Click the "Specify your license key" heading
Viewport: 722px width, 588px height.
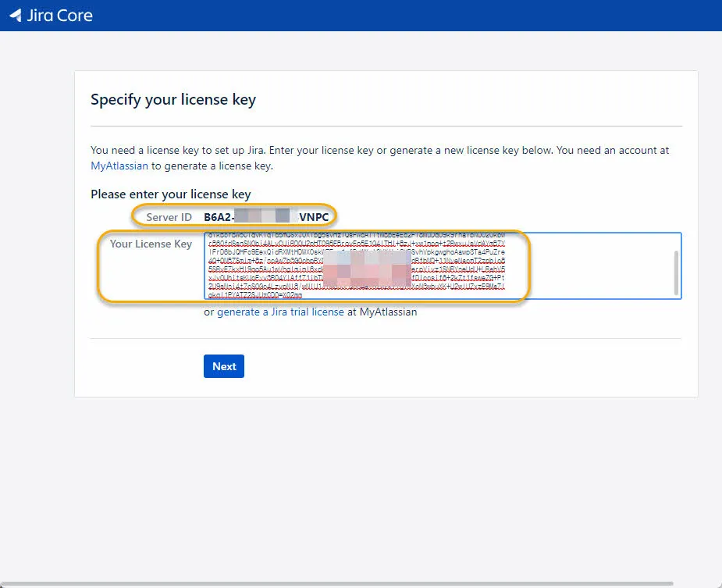pos(173,99)
